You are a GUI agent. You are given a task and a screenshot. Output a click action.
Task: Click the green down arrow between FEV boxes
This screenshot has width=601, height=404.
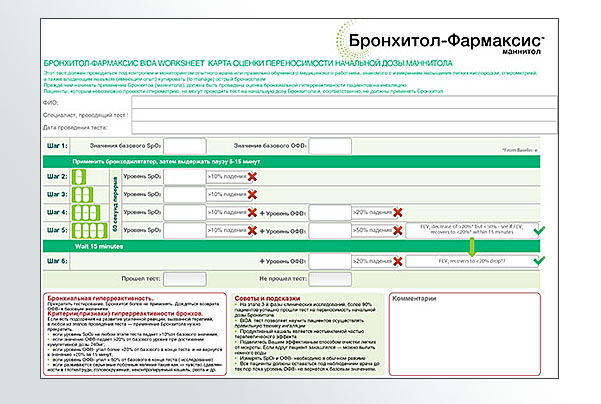pos(472,246)
